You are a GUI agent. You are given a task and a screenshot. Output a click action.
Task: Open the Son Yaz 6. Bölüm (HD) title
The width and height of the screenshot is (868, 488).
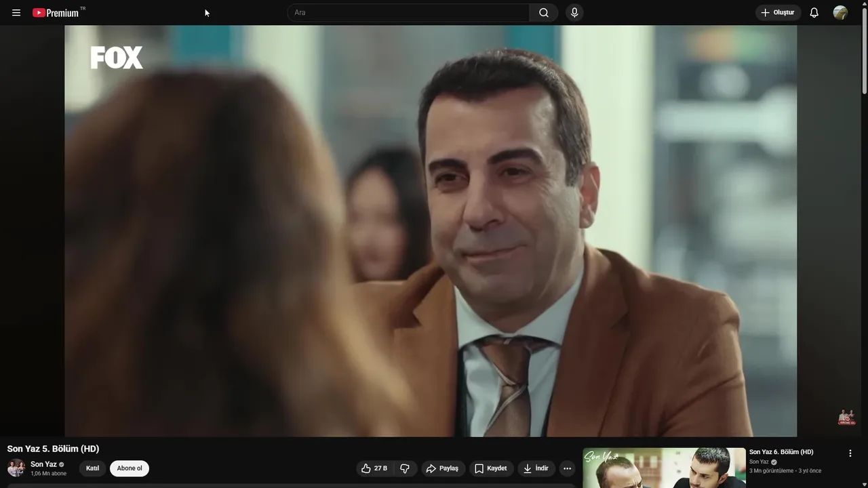781,452
